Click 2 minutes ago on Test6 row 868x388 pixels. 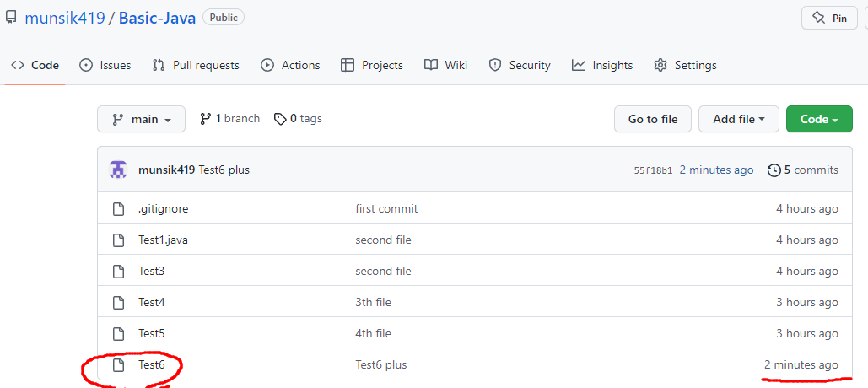[x=801, y=364]
